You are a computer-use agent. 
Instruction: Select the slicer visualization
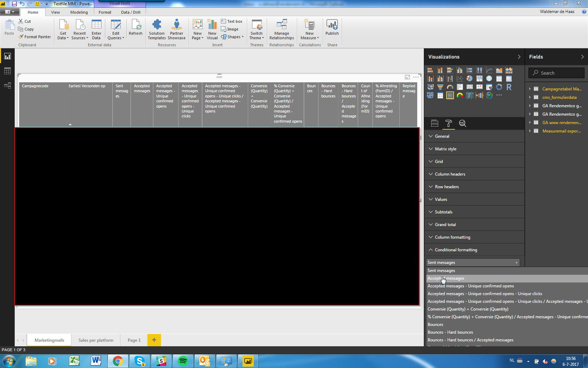(489, 87)
